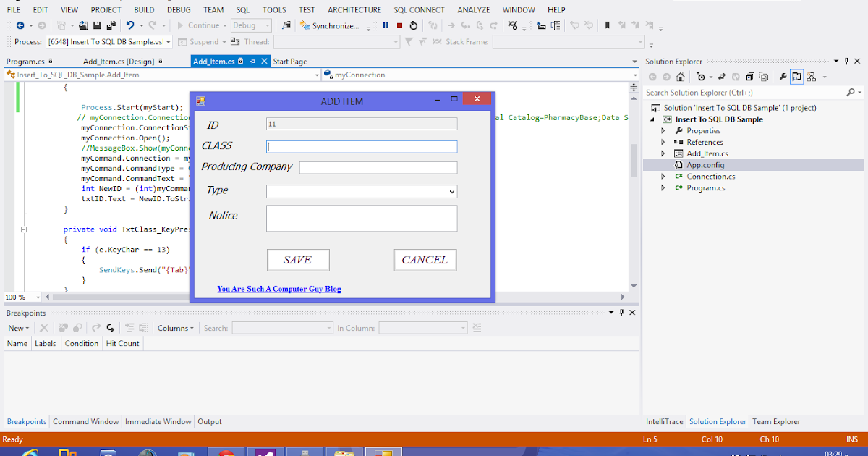Click the Condition column header
The width and height of the screenshot is (868, 456).
tap(81, 344)
